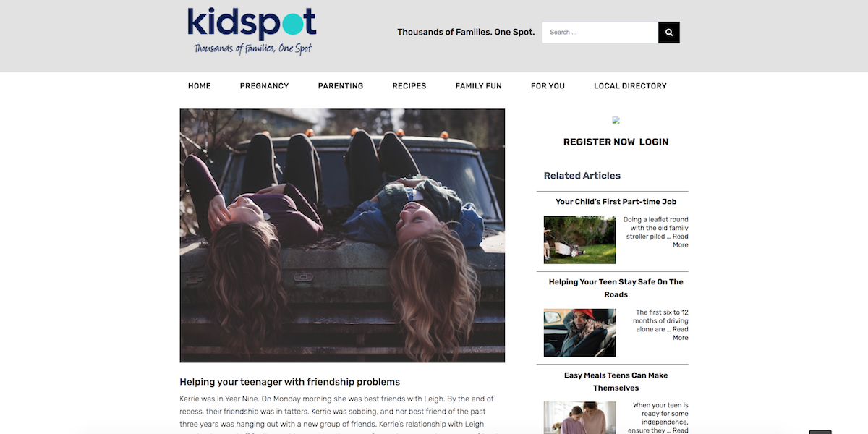Go to the Recipes section
Viewport: 868px width, 434px height.
point(409,86)
